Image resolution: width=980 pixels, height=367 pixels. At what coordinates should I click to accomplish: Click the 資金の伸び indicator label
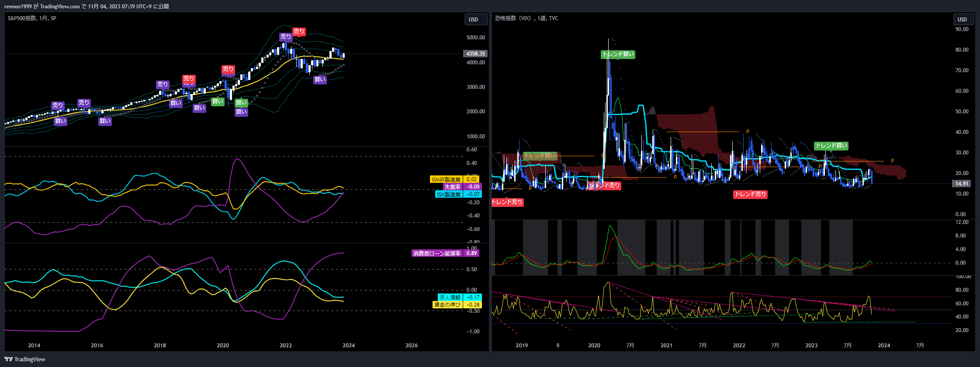point(447,305)
